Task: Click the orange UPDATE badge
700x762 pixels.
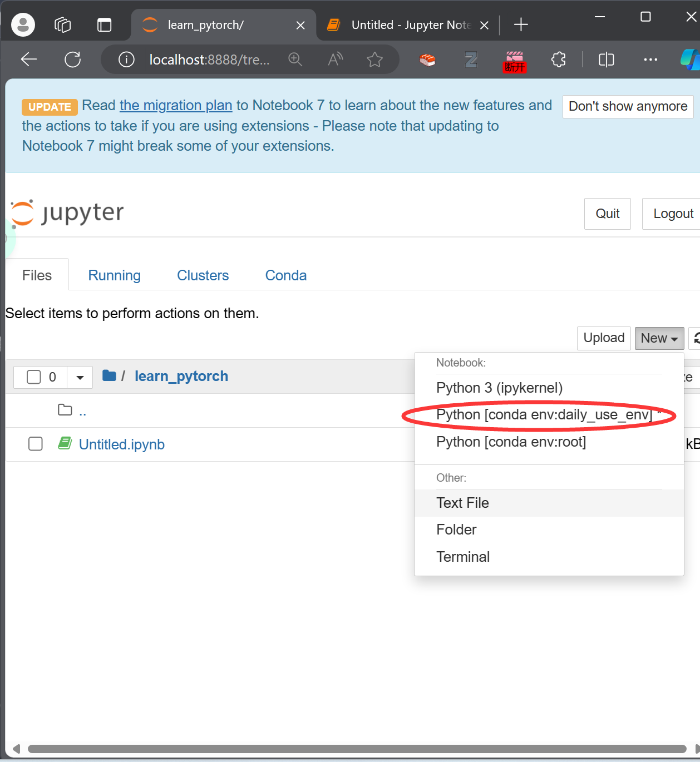Action: [x=50, y=107]
